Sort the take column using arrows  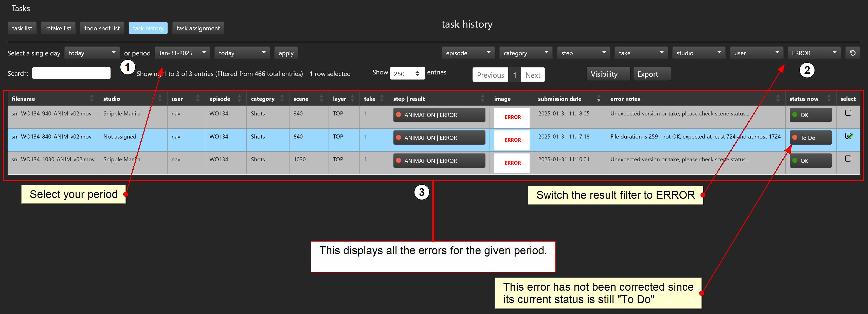[x=382, y=99]
